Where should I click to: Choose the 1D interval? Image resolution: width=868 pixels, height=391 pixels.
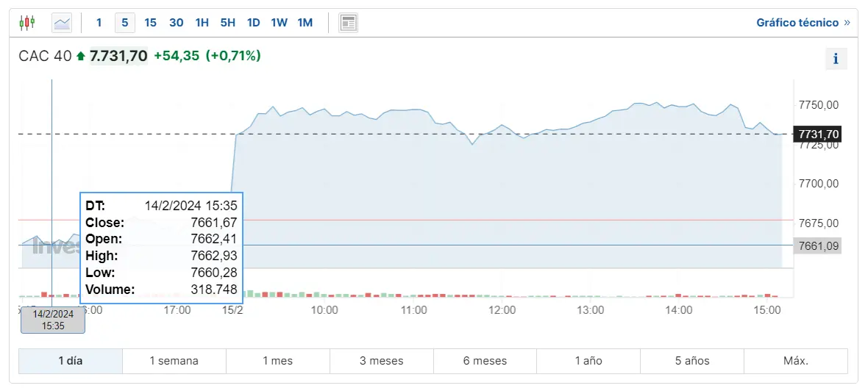[253, 23]
